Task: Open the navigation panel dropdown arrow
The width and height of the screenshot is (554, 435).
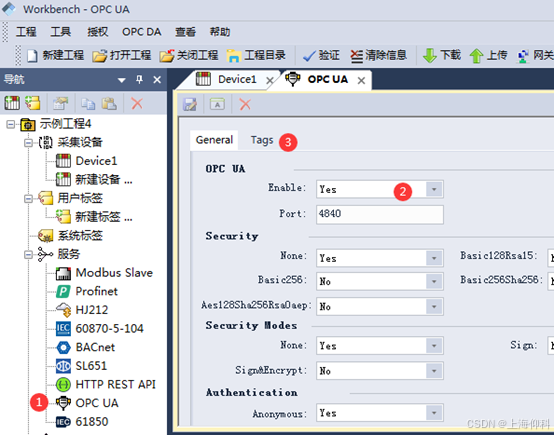Action: click(x=122, y=80)
